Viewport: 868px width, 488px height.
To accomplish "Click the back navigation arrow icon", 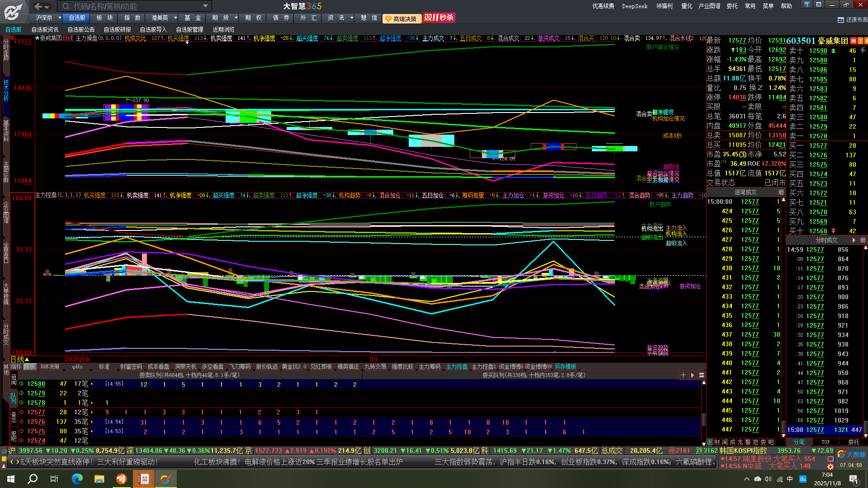I will tap(38, 6).
